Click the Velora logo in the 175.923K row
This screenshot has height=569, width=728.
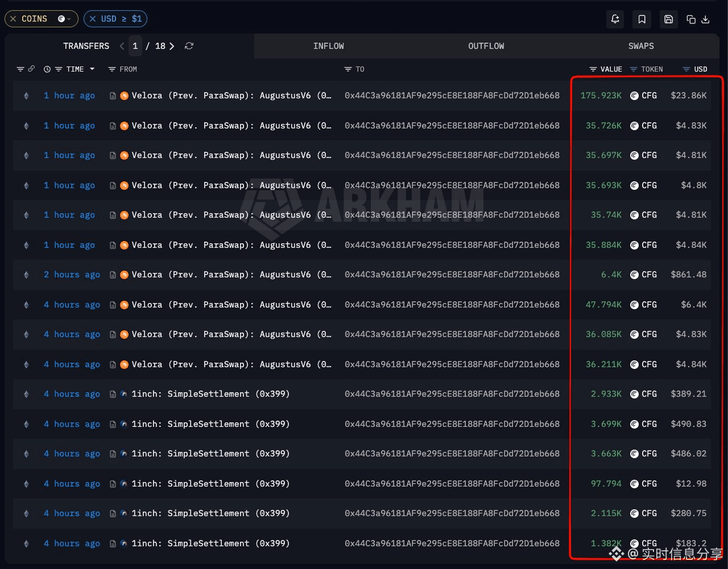124,95
